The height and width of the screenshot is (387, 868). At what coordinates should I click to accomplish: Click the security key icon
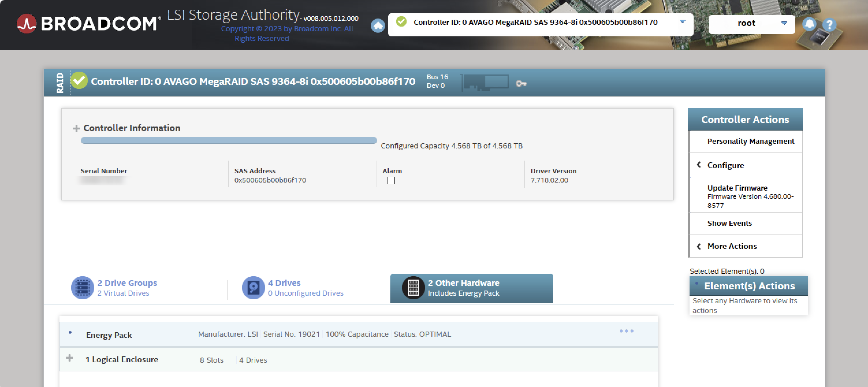pos(521,83)
